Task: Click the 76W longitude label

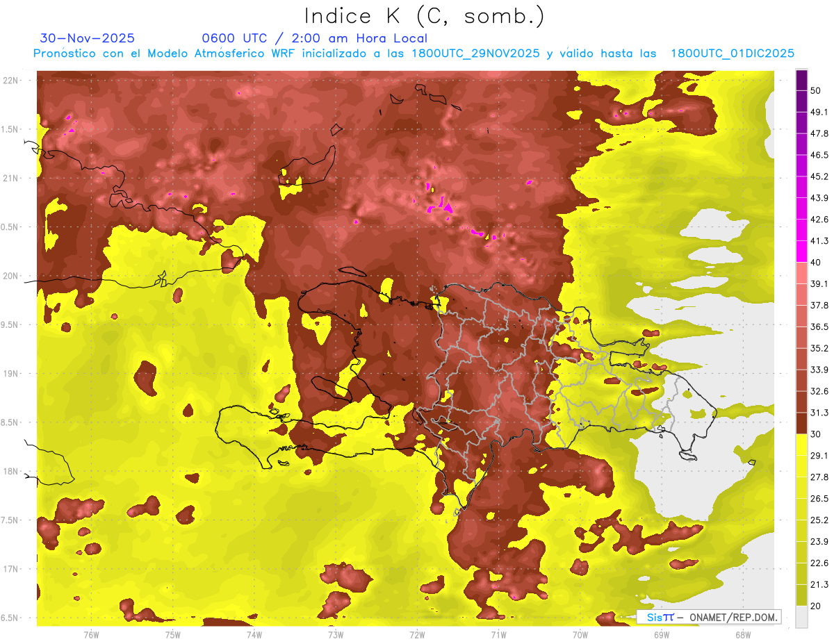Action: pyautogui.click(x=91, y=635)
